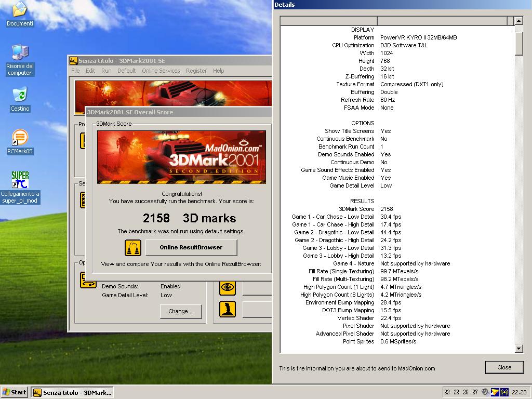
Task: Click the yellow flag tray icon
Action: (x=495, y=393)
